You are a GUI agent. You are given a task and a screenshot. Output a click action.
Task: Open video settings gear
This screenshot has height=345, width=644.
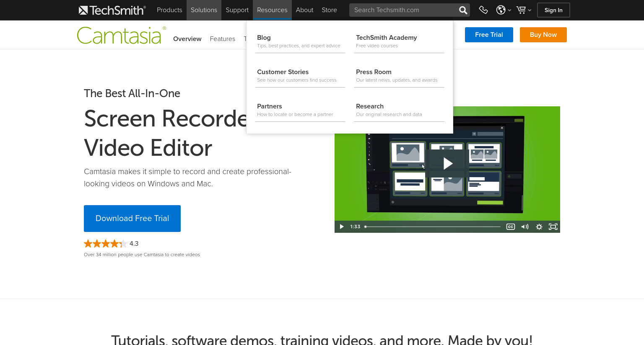click(539, 227)
